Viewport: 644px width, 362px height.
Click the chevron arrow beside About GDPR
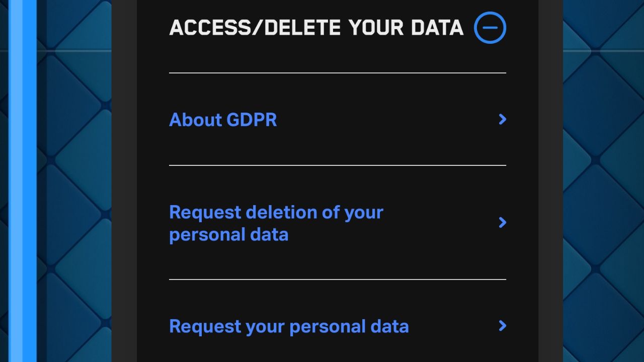[x=502, y=119]
